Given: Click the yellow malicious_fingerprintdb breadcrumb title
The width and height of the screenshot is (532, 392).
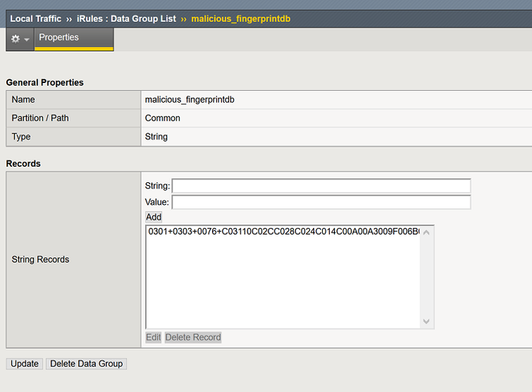Looking at the screenshot, I should (x=240, y=18).
